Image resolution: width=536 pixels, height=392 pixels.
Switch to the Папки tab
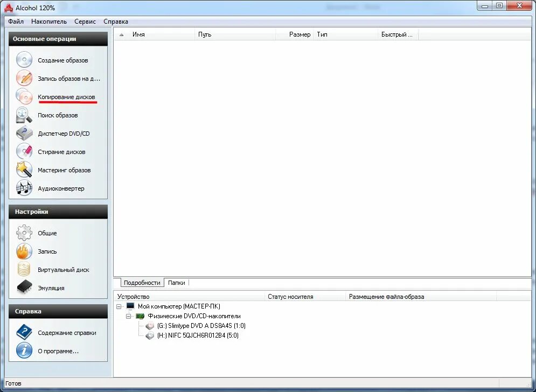point(176,283)
